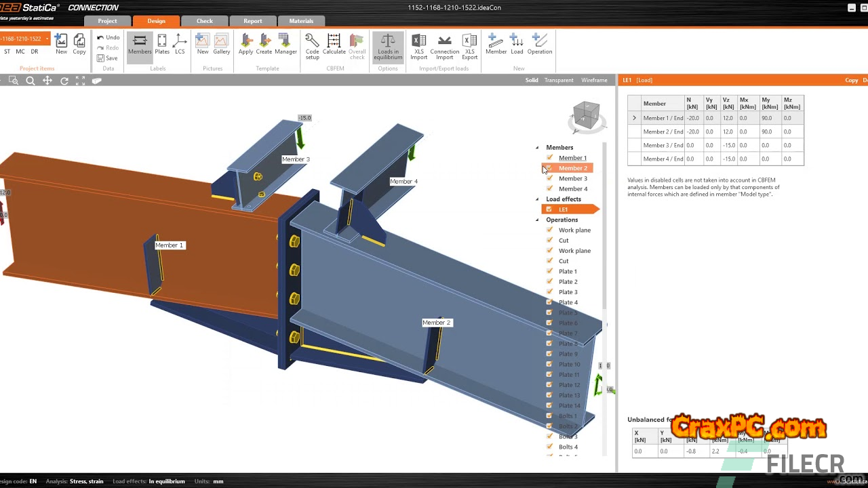Expand the Member 1 / End load row
Viewport: 868px width, 488px height.
[634, 118]
